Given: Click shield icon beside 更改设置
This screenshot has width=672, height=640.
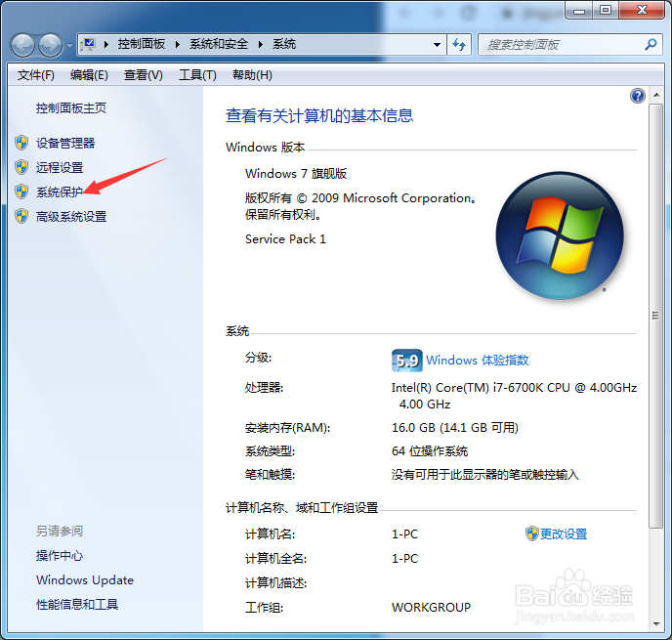Looking at the screenshot, I should [532, 533].
